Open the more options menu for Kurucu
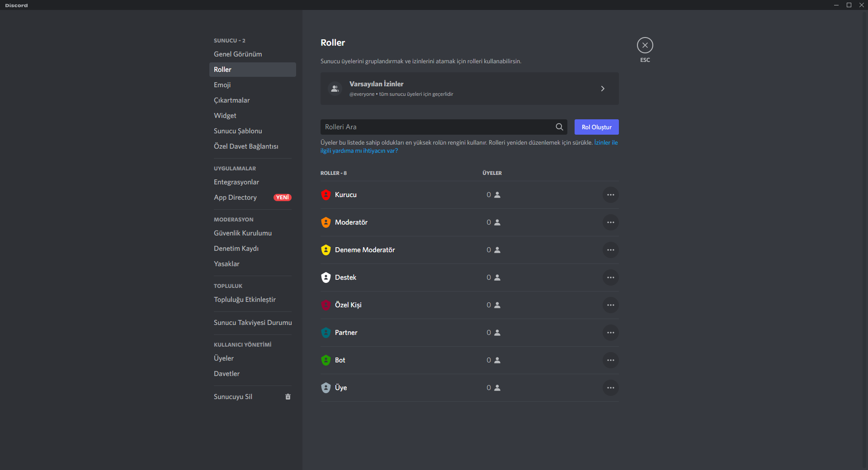Screen dimensions: 868x470 (x=610, y=195)
